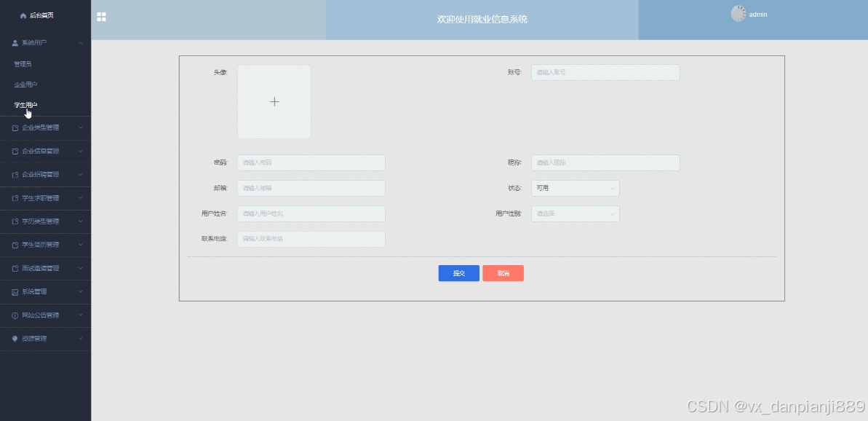Click the chart icon beside 系统管理
868x421 pixels.
click(x=15, y=292)
